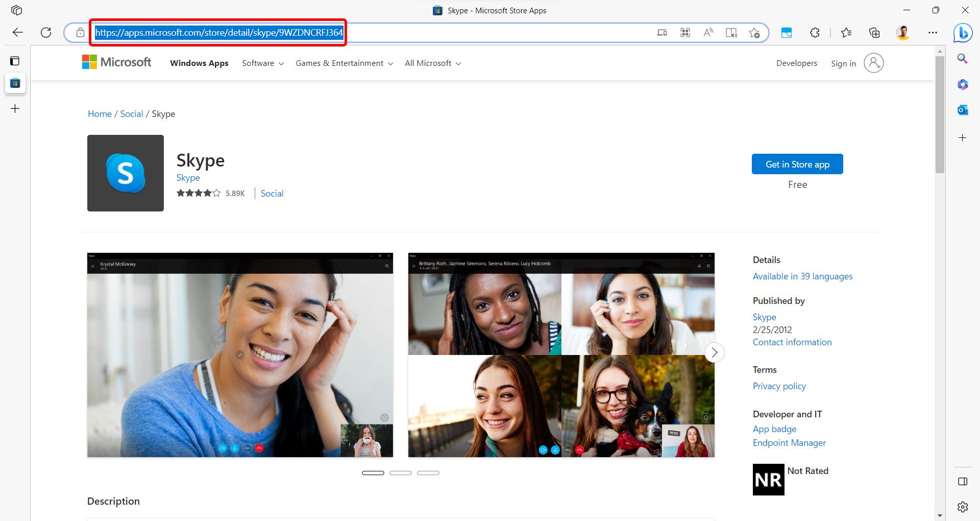This screenshot has height=521, width=980.
Task: Open Krystal McKinney video call screenshot
Action: point(240,355)
